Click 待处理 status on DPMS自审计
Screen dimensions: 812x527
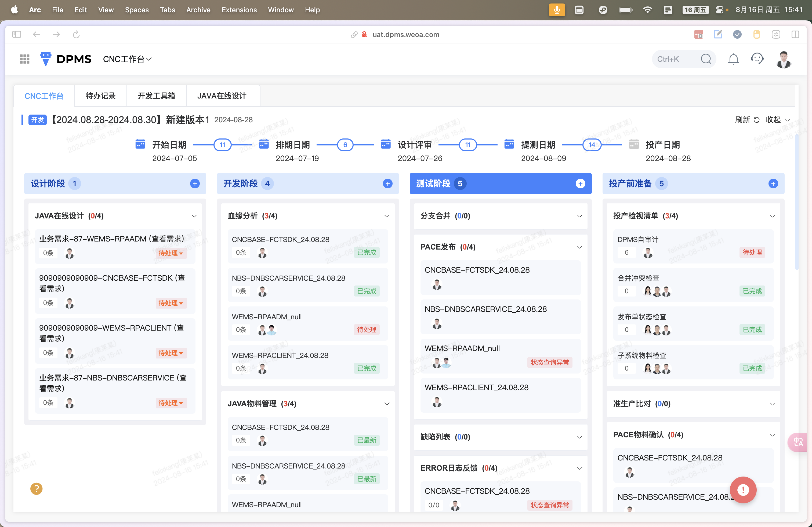pos(752,252)
